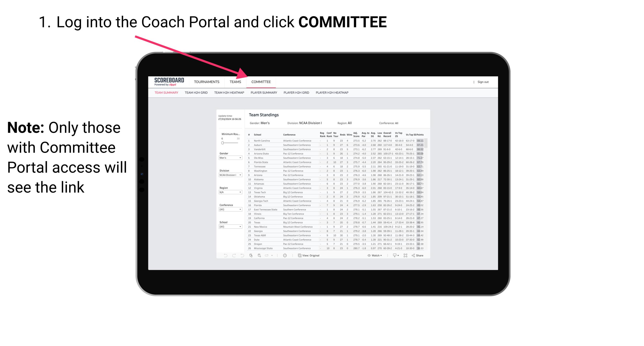Screen dimensions: 644x346
Task: Click the Watch dropdown button
Action: 374,256
